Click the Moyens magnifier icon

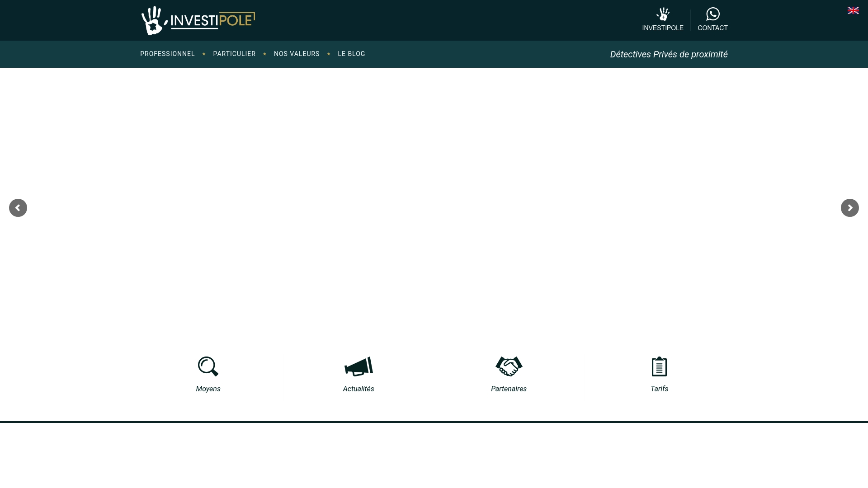click(x=208, y=366)
